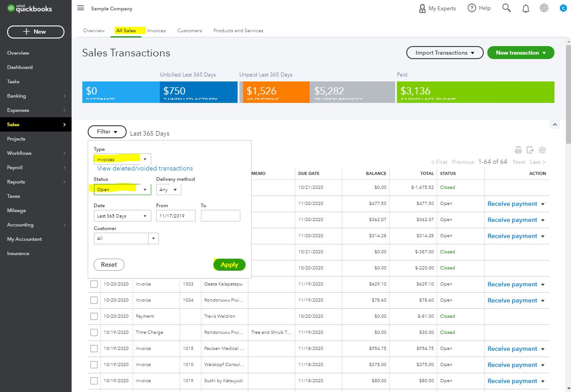The image size is (571, 392).
Task: Select checkbox for invoice 1019 row
Action: [94, 381]
